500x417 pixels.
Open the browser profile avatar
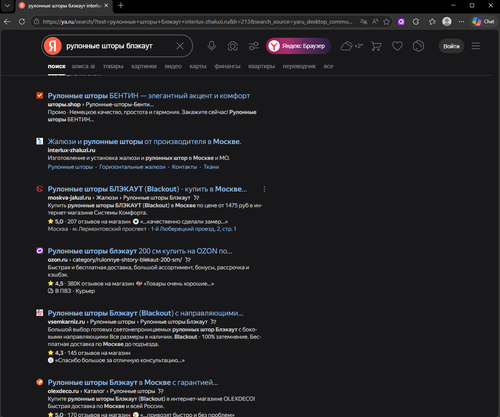pyautogui.click(x=447, y=22)
